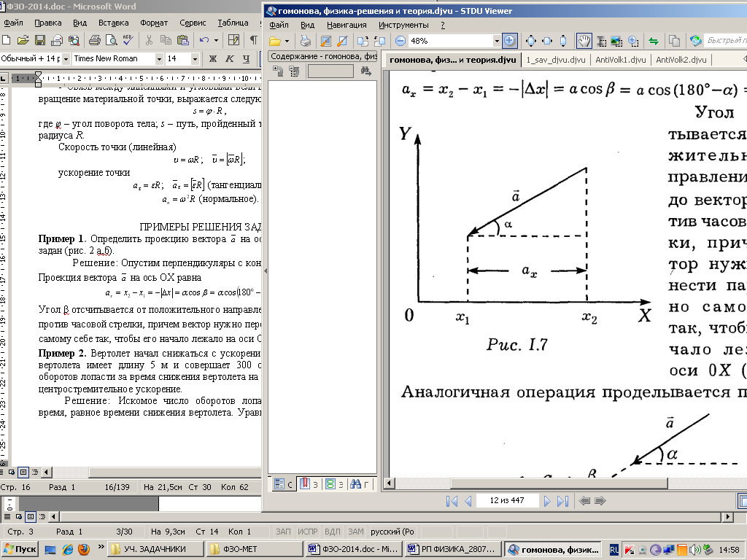Open the font size 14 dropdown
The width and height of the screenshot is (747, 560).
(x=195, y=59)
